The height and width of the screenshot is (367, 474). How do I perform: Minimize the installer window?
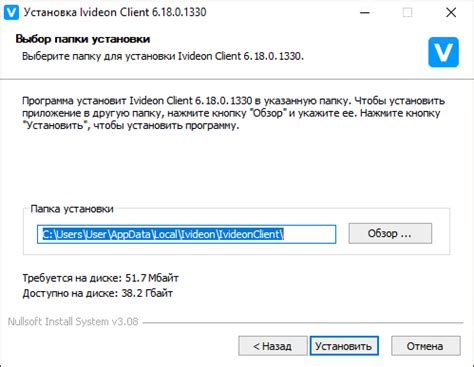click(x=365, y=13)
